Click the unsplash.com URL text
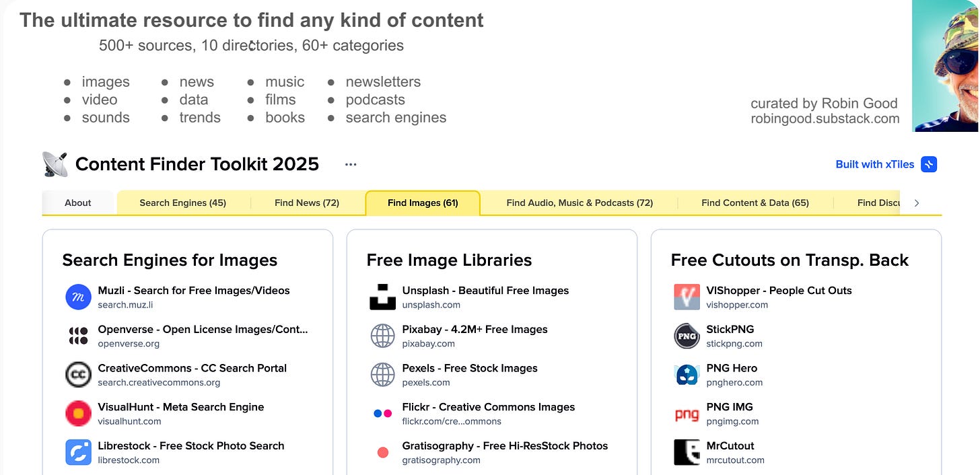The height and width of the screenshot is (475, 980). [431, 305]
